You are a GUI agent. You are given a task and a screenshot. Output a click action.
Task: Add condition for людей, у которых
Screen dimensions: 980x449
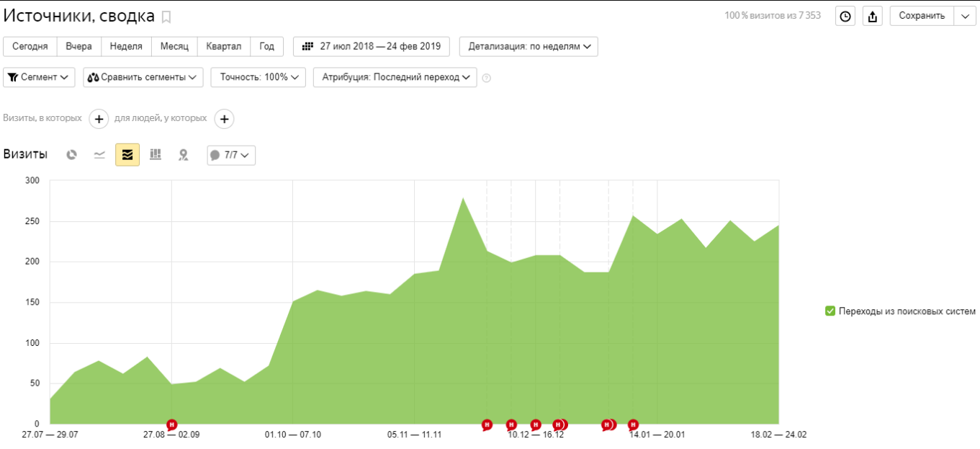(225, 119)
